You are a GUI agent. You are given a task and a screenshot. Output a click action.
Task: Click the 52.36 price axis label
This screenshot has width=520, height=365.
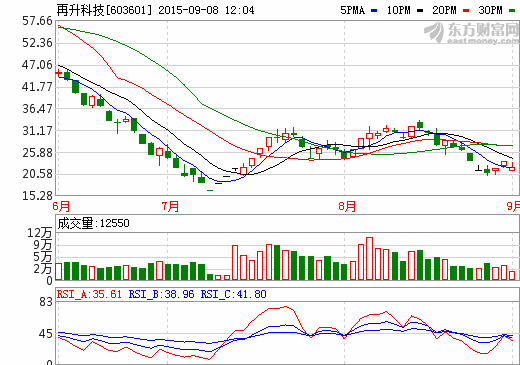click(x=37, y=43)
